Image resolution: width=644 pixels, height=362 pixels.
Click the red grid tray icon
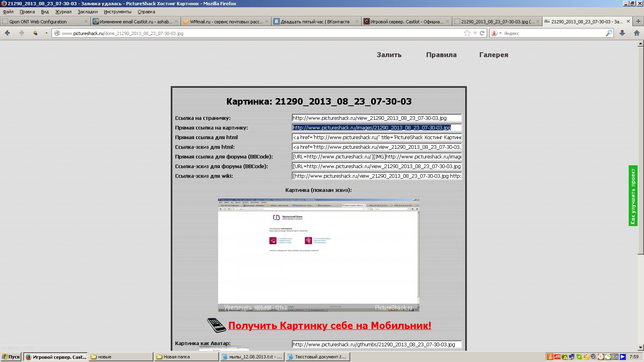point(601,356)
